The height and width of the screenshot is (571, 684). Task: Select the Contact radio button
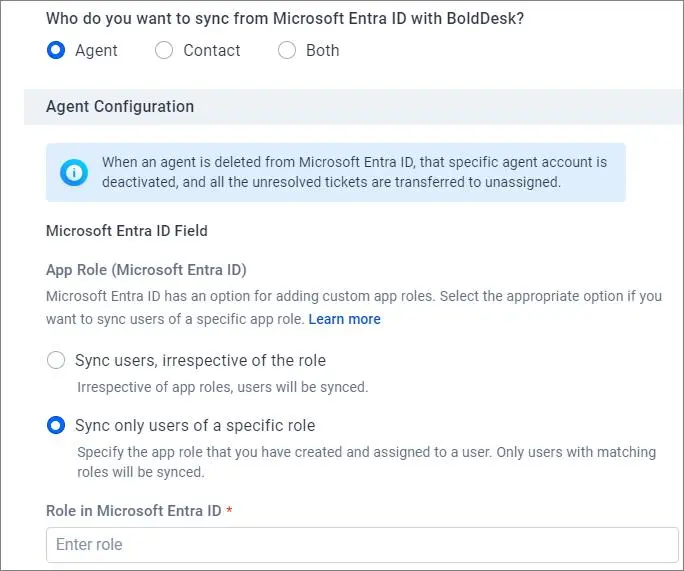(x=164, y=50)
